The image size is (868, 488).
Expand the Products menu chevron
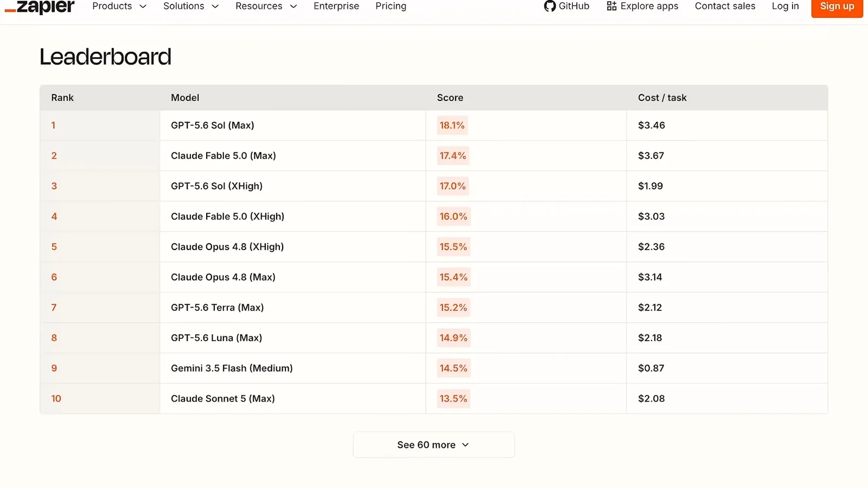(143, 7)
